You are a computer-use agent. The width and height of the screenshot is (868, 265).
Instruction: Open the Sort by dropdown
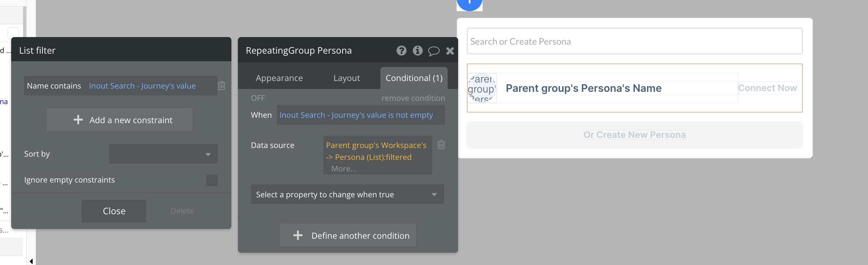click(163, 154)
